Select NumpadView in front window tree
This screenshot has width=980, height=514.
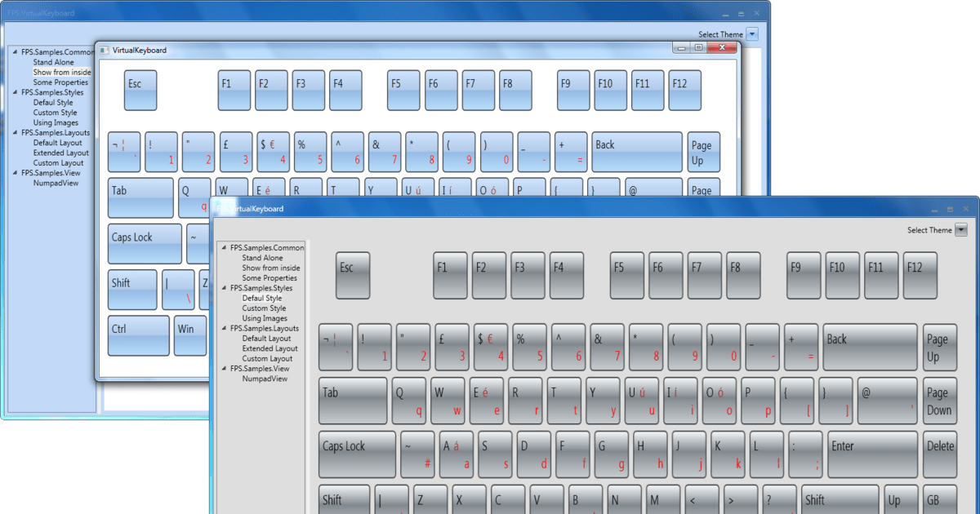pyautogui.click(x=265, y=379)
